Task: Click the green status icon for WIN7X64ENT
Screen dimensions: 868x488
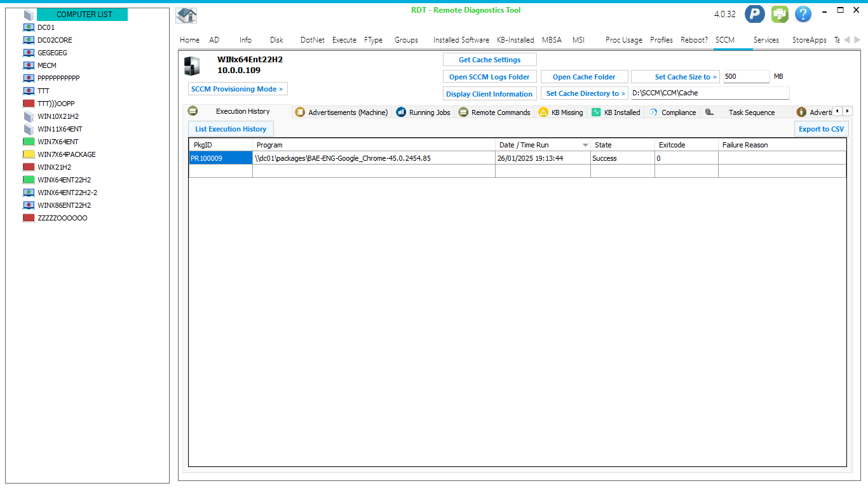Action: pyautogui.click(x=29, y=142)
